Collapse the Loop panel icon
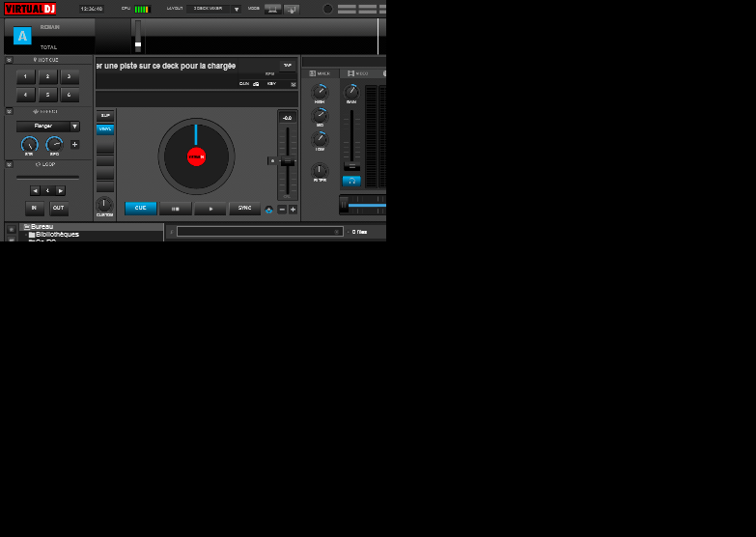Viewport: 756px width, 537px height. [x=9, y=164]
